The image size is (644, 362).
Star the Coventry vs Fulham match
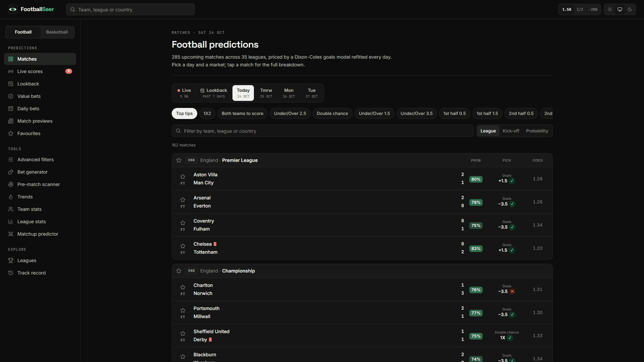(183, 223)
